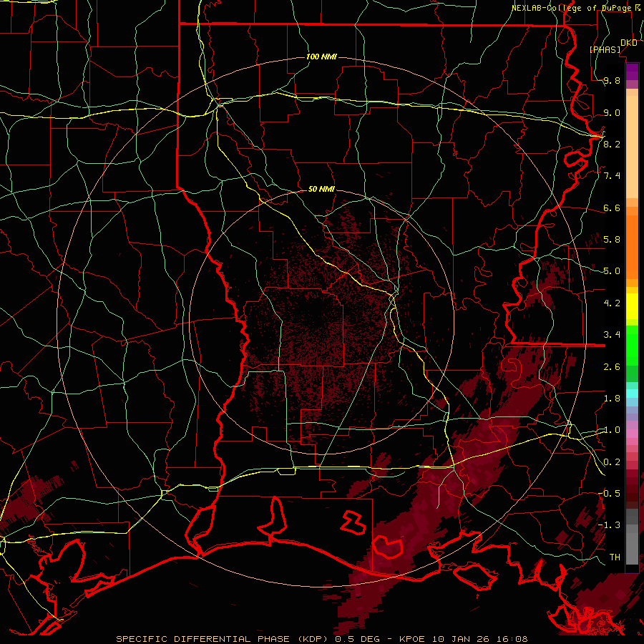The height and width of the screenshot is (644, 644).
Task: Click the 5.0 value on color scale
Action: [612, 271]
